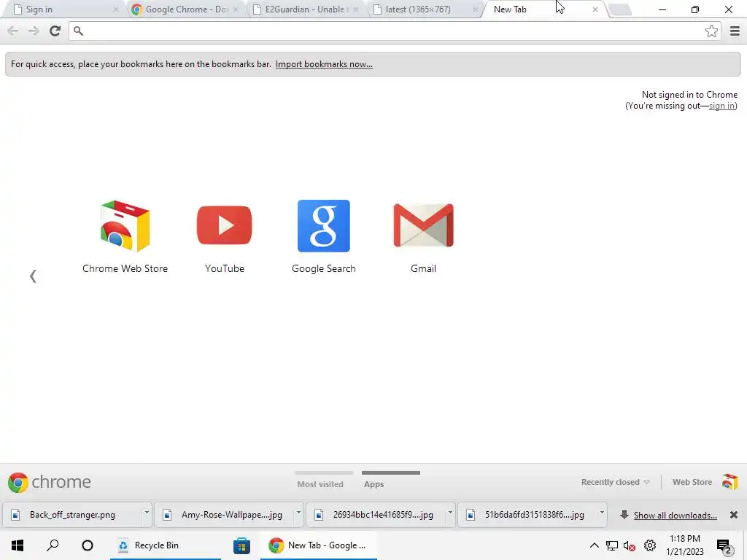Bookmark this page with the star
The width and height of the screenshot is (747, 560).
pos(711,31)
